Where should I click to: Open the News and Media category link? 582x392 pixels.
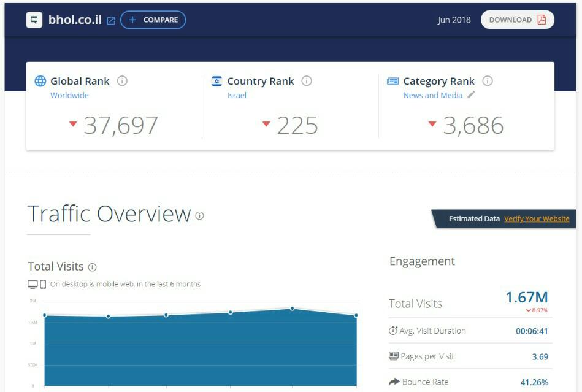point(432,95)
